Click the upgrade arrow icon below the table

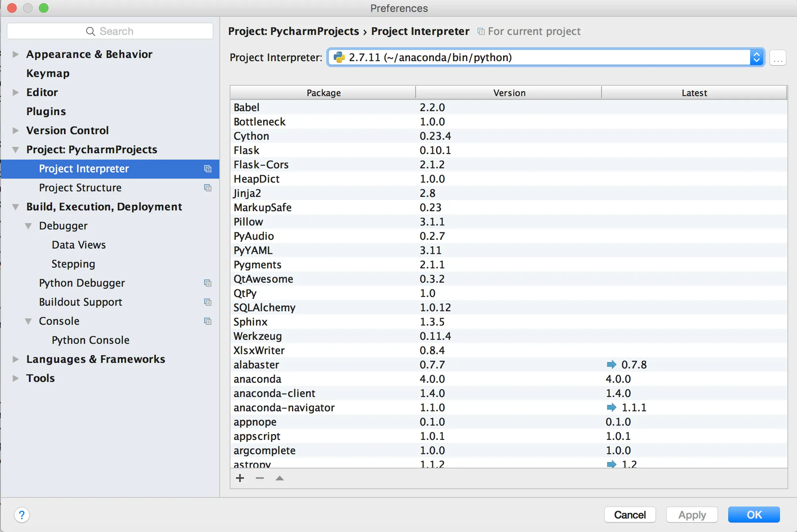tap(280, 478)
